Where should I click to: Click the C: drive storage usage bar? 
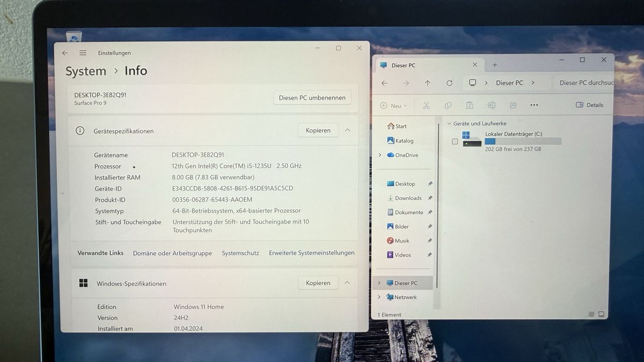[x=523, y=141]
